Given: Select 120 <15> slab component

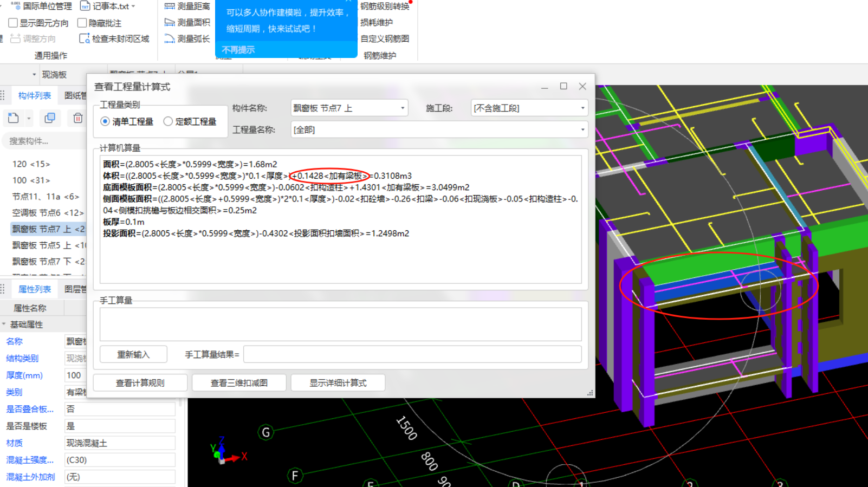Looking at the screenshot, I should [31, 164].
